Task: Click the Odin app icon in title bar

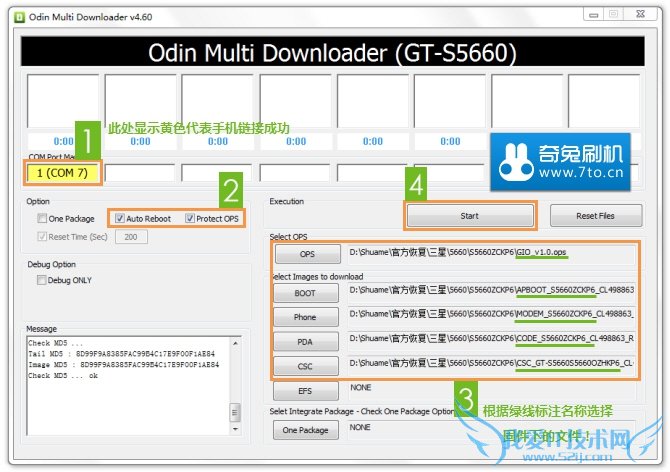Action: point(19,17)
